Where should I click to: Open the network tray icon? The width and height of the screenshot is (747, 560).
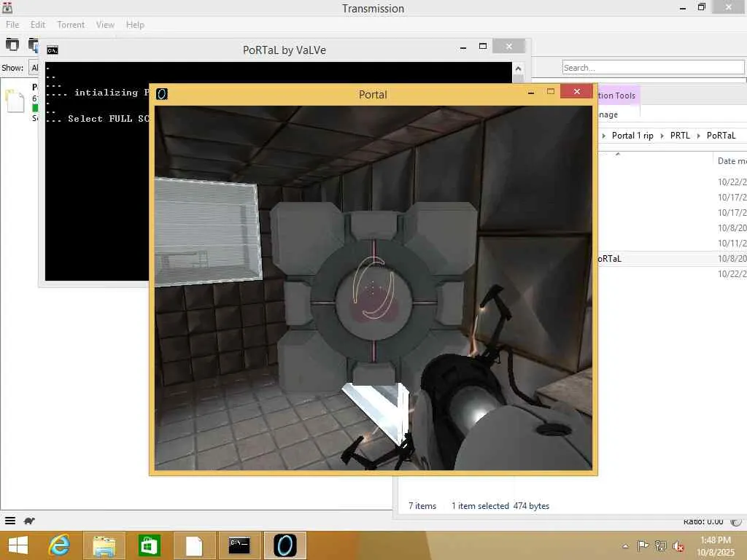pos(661,545)
